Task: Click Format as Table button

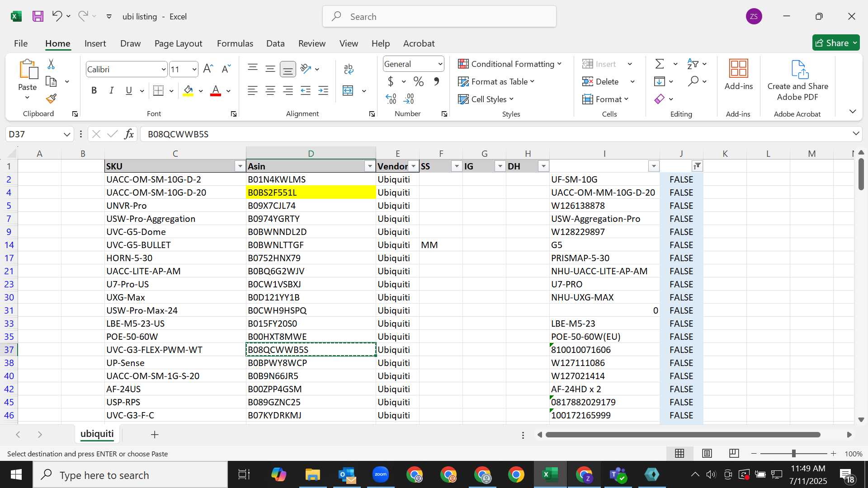Action: pyautogui.click(x=496, y=81)
